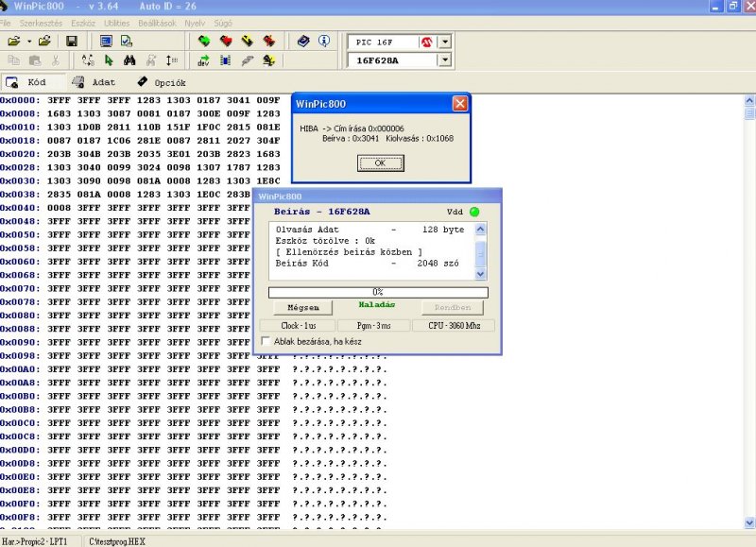Click the greyed-out Paste icon
The image size is (756, 547).
[x=35, y=60]
